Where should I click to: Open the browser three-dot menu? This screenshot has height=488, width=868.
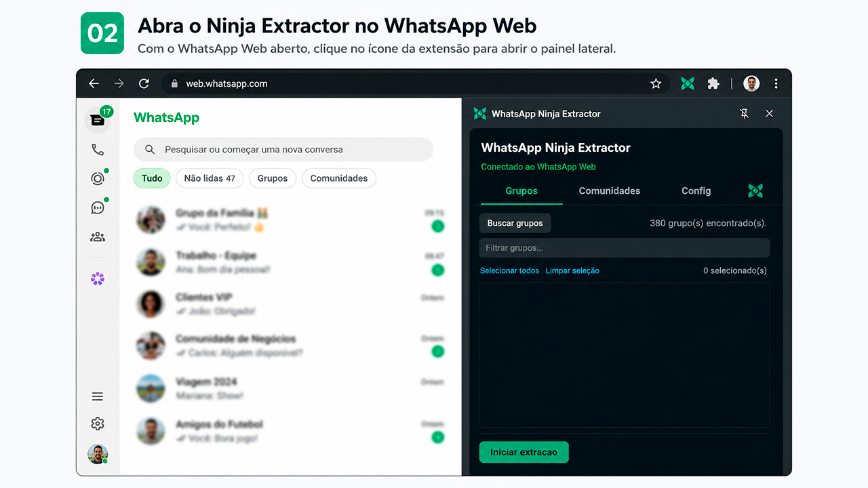pyautogui.click(x=776, y=83)
